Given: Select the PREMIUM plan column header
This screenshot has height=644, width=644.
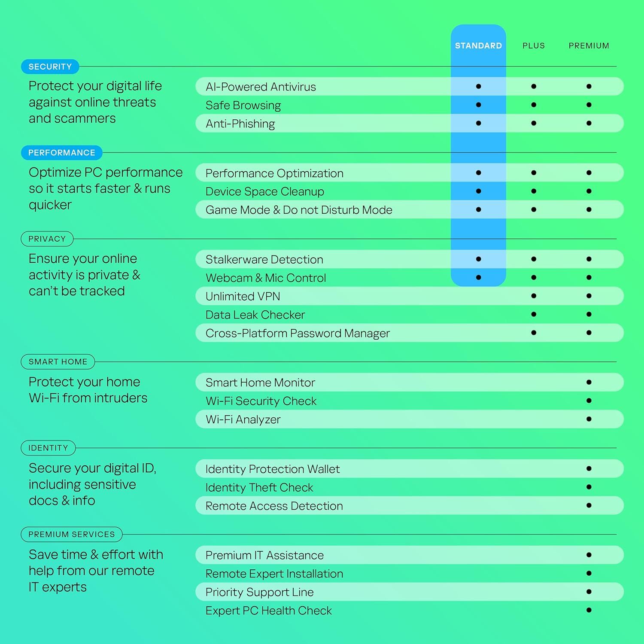Looking at the screenshot, I should pos(589,46).
